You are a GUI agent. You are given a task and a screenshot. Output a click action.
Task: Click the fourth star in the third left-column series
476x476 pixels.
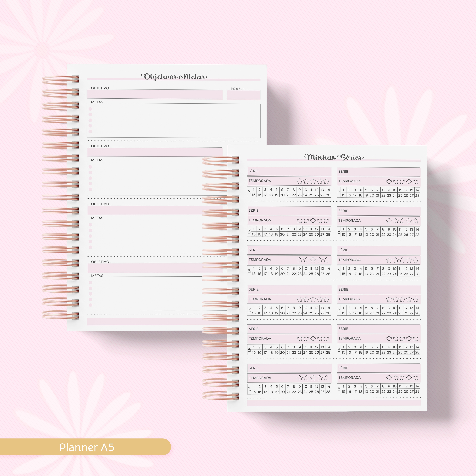320,260
